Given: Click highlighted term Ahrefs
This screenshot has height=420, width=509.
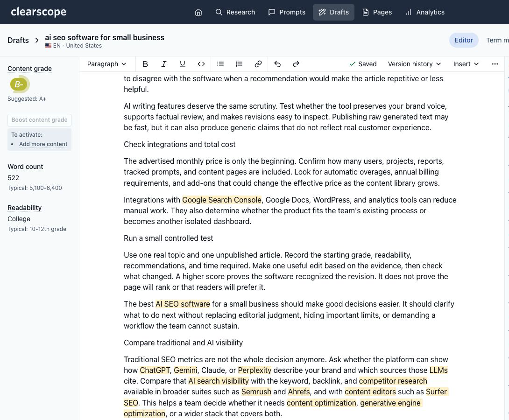Looking at the screenshot, I should pyautogui.click(x=299, y=392).
